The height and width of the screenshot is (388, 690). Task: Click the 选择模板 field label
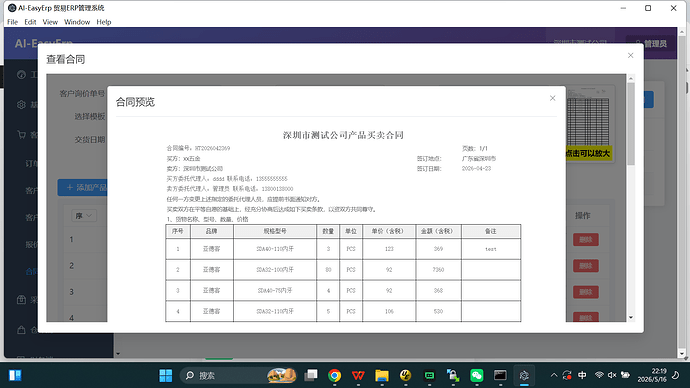(90, 116)
